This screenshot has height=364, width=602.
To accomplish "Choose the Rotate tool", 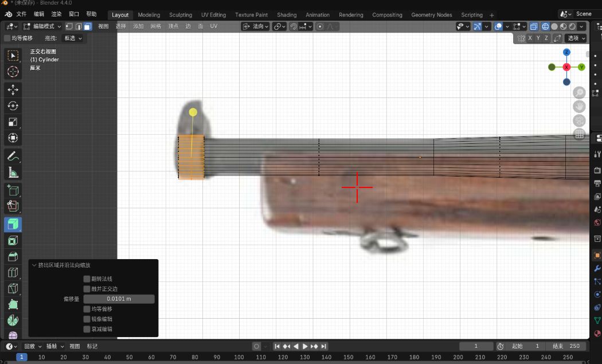I will coord(13,106).
